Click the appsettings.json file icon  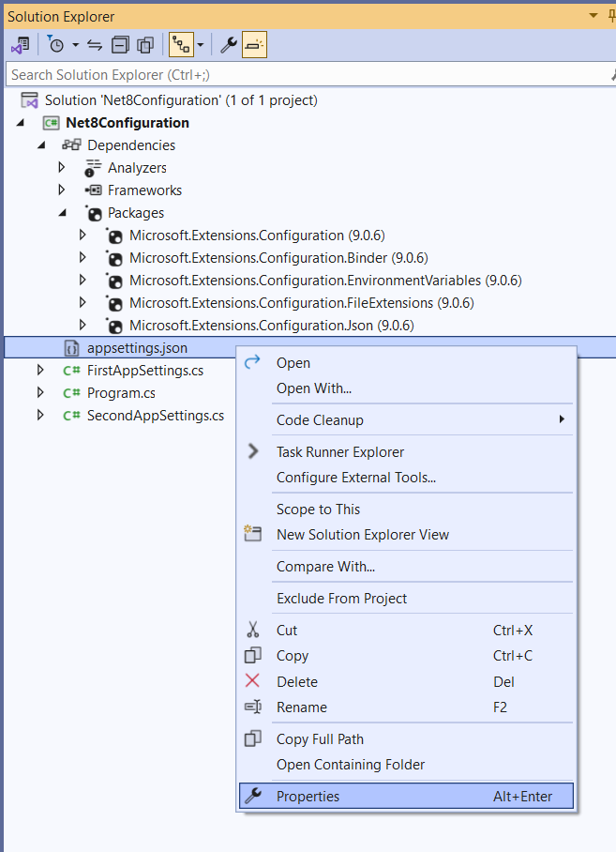71,348
